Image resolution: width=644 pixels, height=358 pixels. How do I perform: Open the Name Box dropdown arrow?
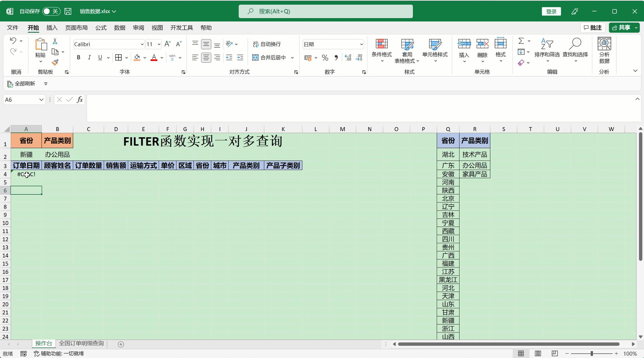click(x=41, y=100)
